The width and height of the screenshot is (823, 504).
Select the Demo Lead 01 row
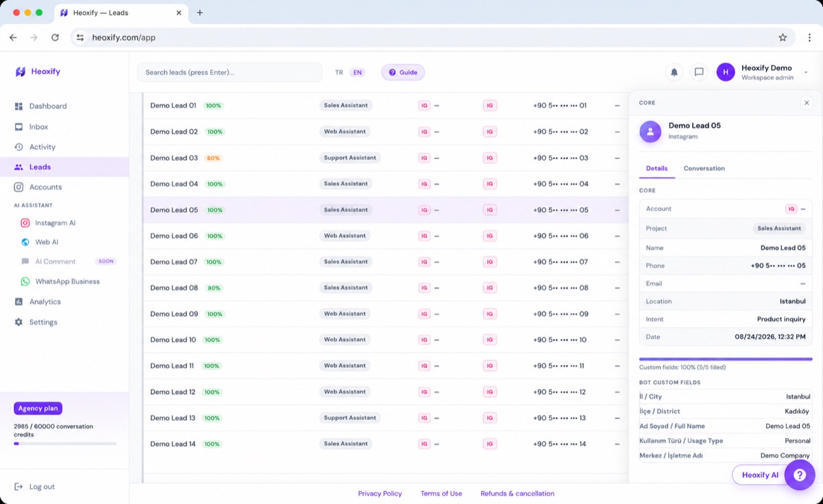385,106
